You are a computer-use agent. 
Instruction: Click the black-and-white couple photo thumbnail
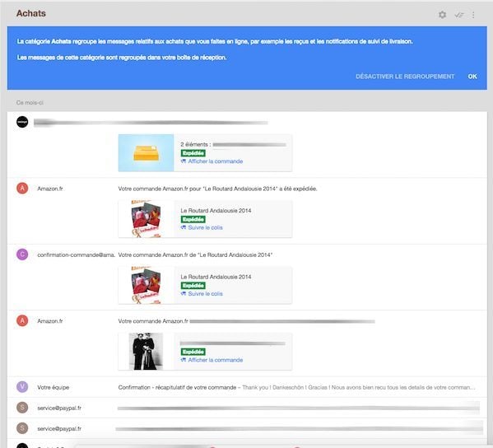click(x=146, y=352)
